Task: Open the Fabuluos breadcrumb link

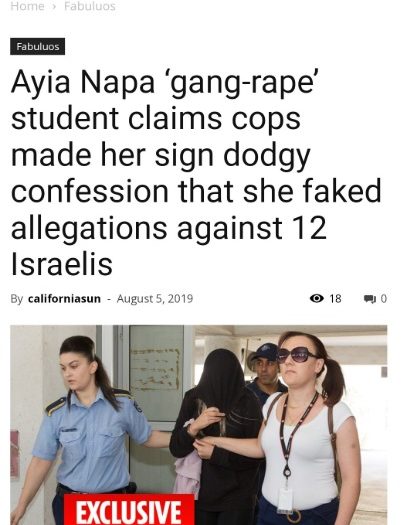Action: point(90,6)
